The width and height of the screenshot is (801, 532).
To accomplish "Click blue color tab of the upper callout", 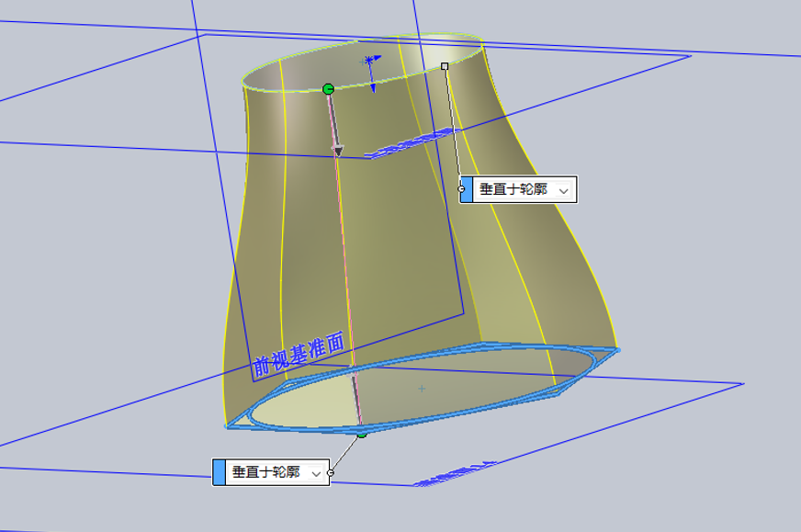I will 467,189.
